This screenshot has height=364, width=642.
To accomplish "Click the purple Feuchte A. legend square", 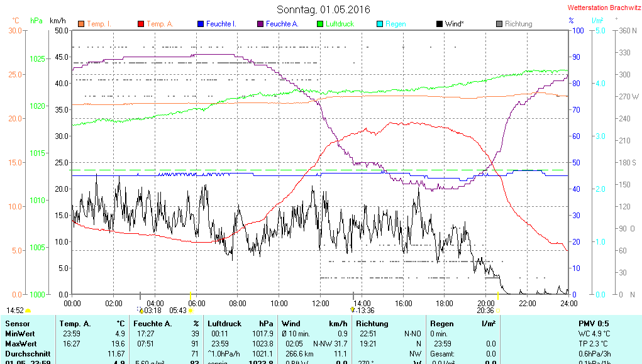I will (x=260, y=24).
